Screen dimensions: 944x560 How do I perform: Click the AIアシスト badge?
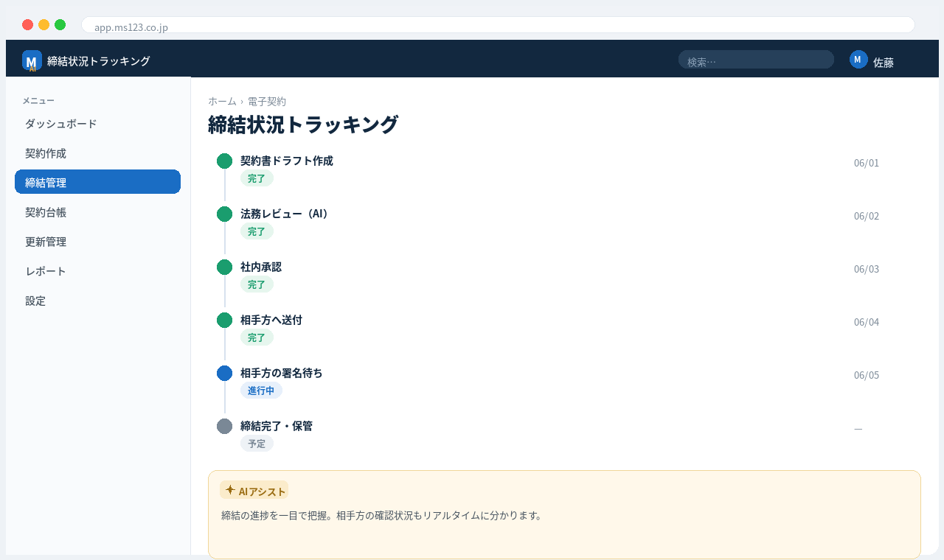point(254,490)
